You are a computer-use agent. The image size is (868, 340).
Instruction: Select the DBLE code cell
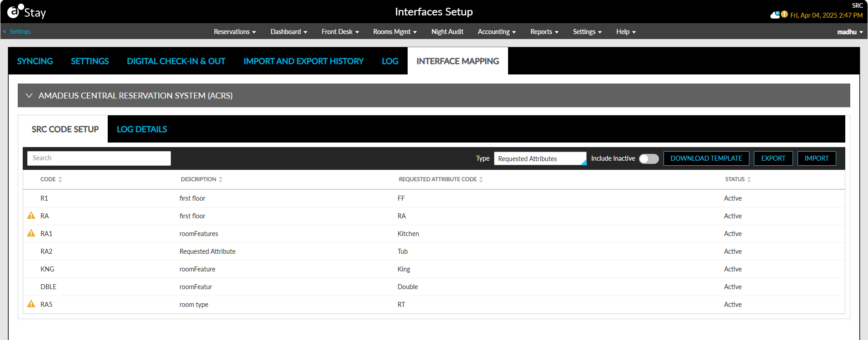point(48,286)
